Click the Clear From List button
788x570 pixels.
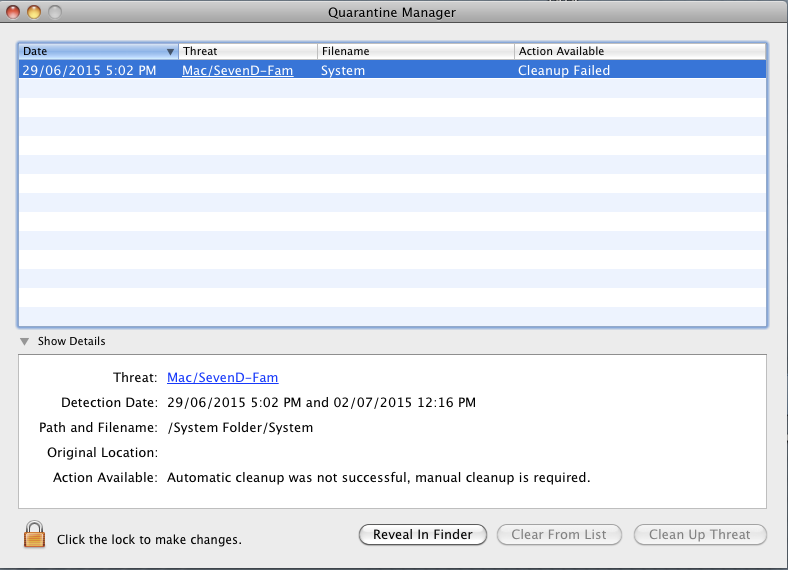point(559,534)
